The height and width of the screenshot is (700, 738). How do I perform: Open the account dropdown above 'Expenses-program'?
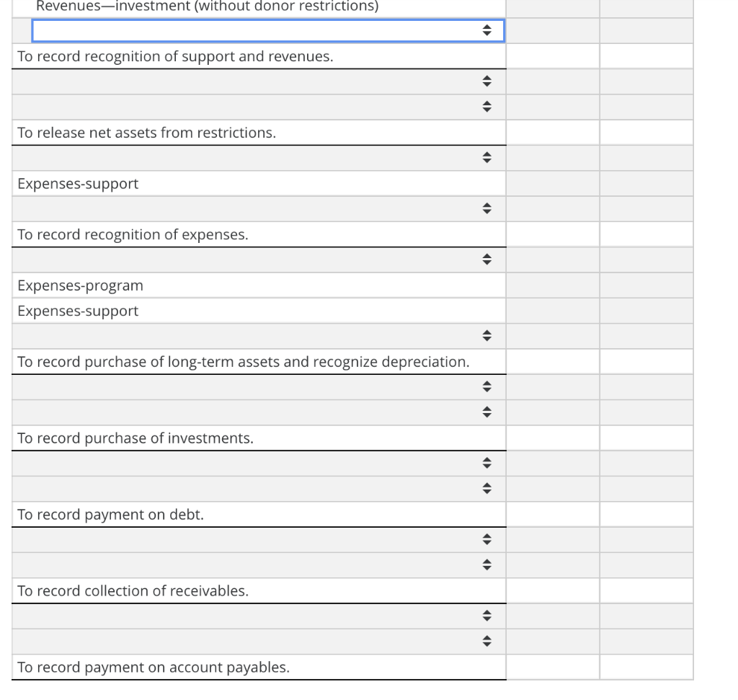click(x=488, y=259)
